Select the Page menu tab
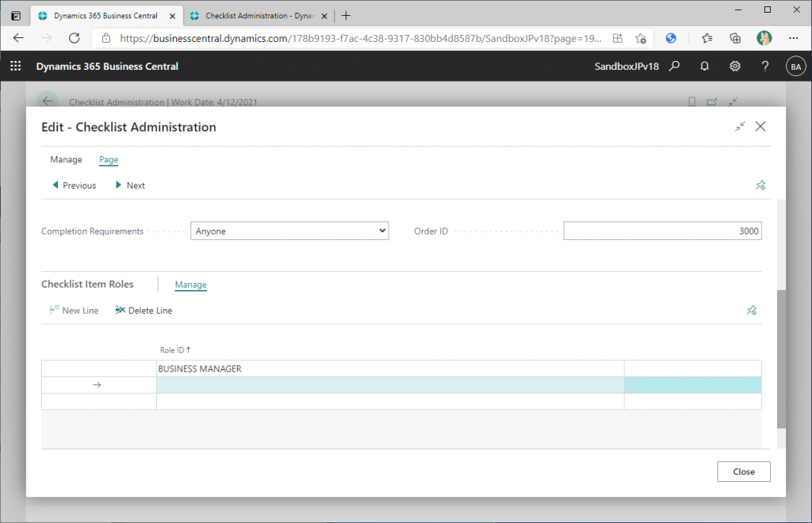The width and height of the screenshot is (812, 523). pos(109,159)
